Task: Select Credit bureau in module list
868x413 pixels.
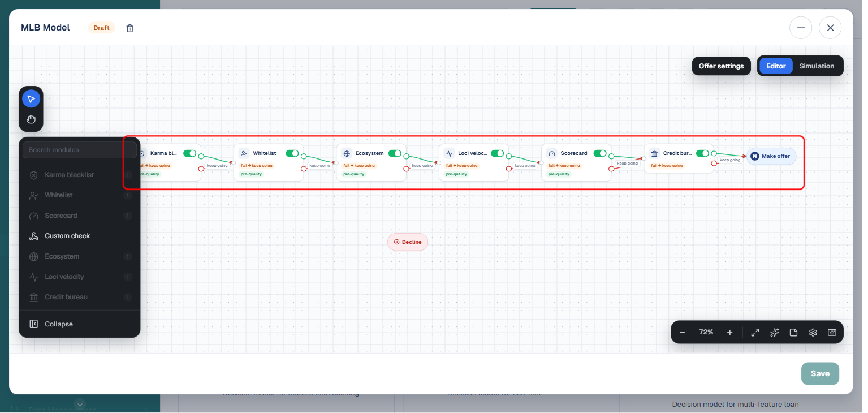Action: tap(79, 297)
